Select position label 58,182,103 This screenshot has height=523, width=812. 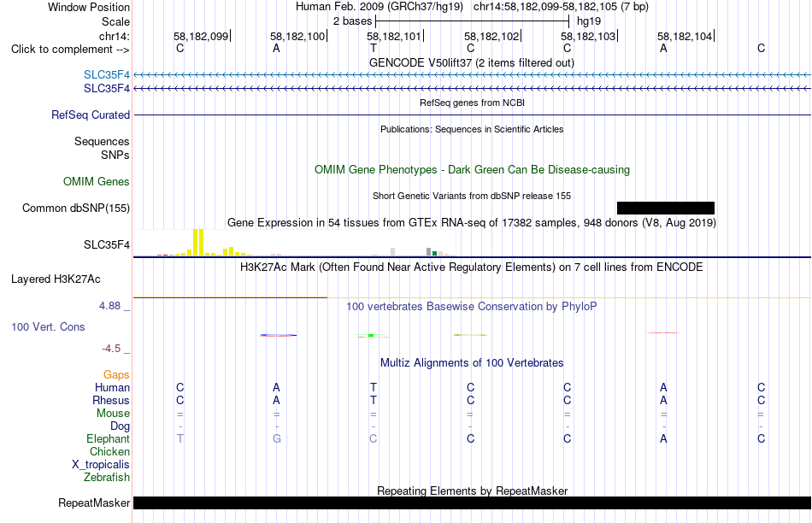pos(588,36)
